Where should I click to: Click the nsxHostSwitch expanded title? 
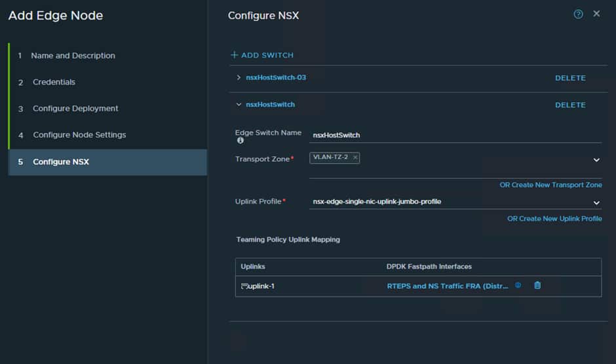tap(270, 105)
